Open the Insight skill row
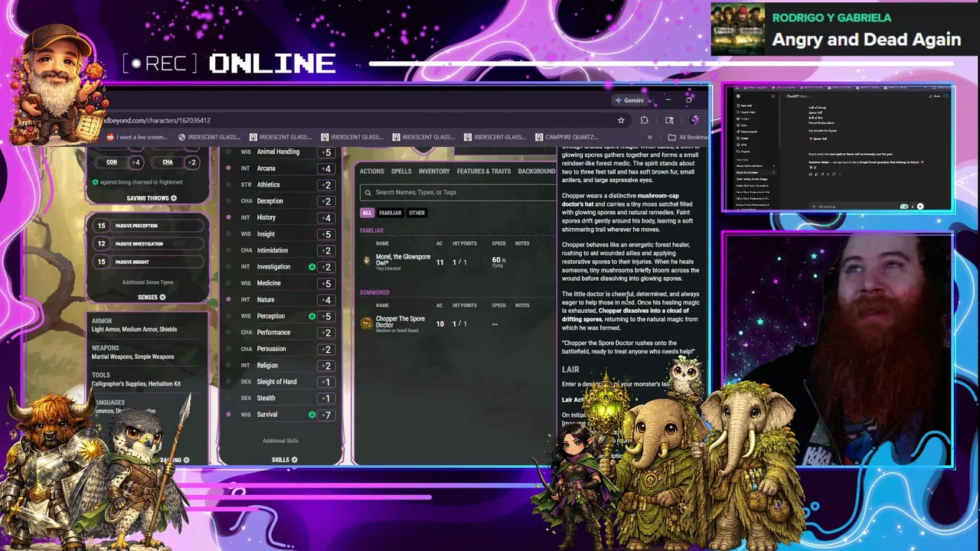Screen dimensions: 980x551 pos(281,234)
